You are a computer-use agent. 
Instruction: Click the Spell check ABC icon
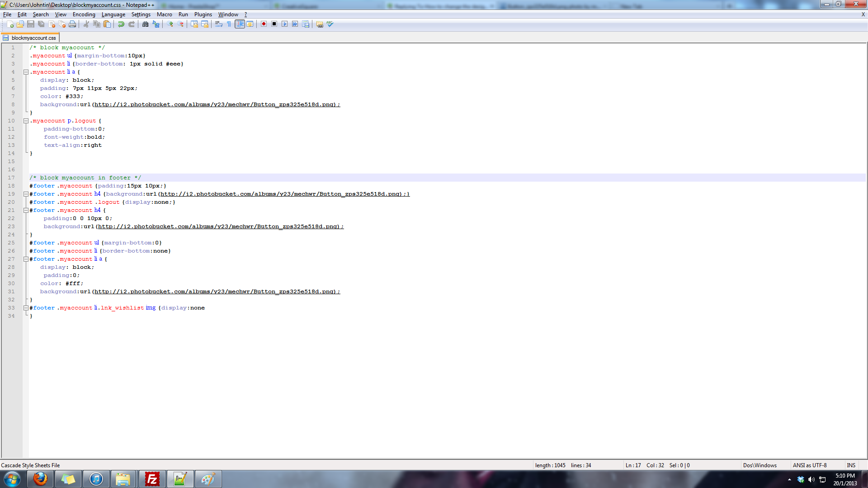pos(330,24)
